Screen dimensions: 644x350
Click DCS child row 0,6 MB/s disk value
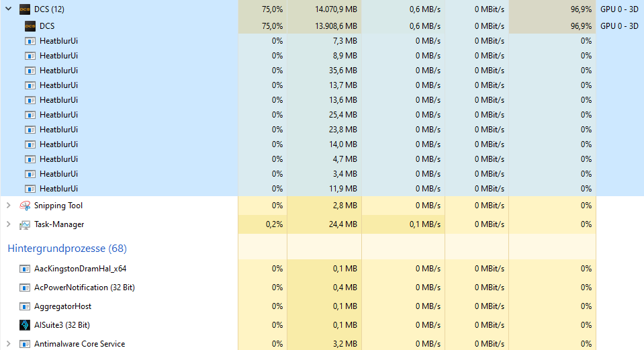pos(424,26)
